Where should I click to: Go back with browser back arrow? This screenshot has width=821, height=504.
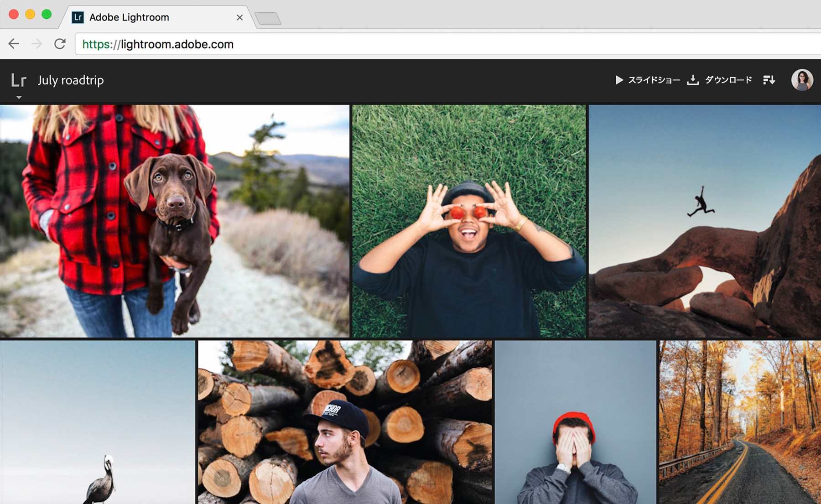coord(14,44)
